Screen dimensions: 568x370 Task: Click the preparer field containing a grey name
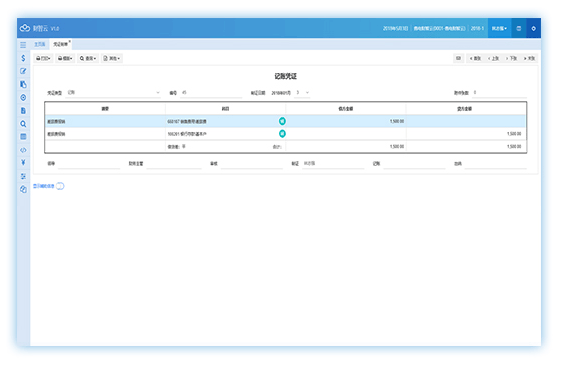click(x=333, y=164)
